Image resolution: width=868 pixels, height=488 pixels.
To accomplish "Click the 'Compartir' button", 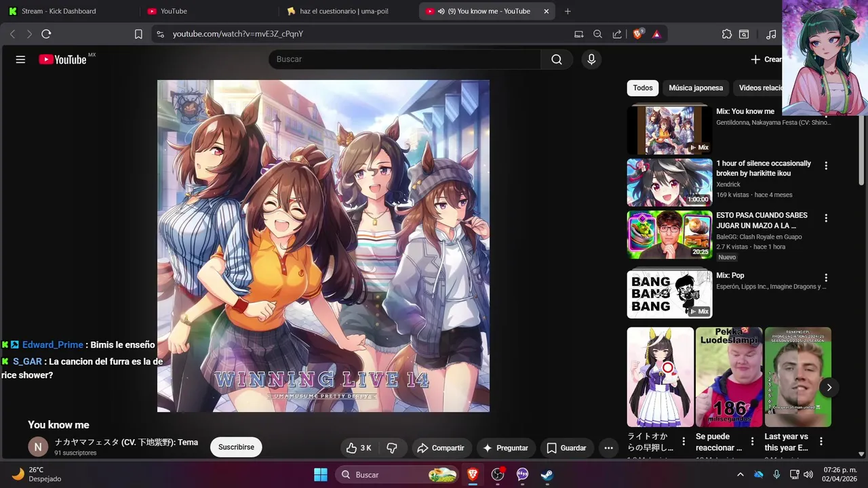I will (441, 448).
